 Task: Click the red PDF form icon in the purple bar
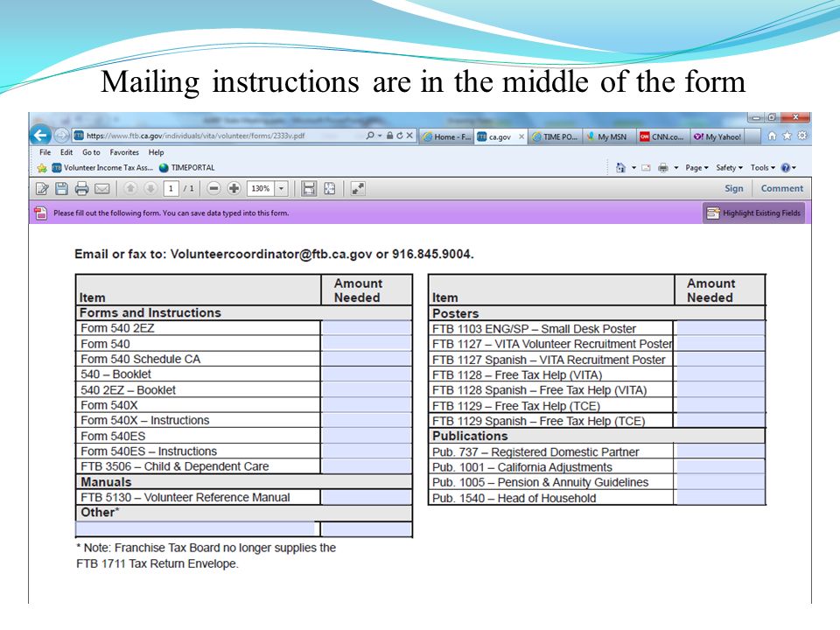coord(41,213)
